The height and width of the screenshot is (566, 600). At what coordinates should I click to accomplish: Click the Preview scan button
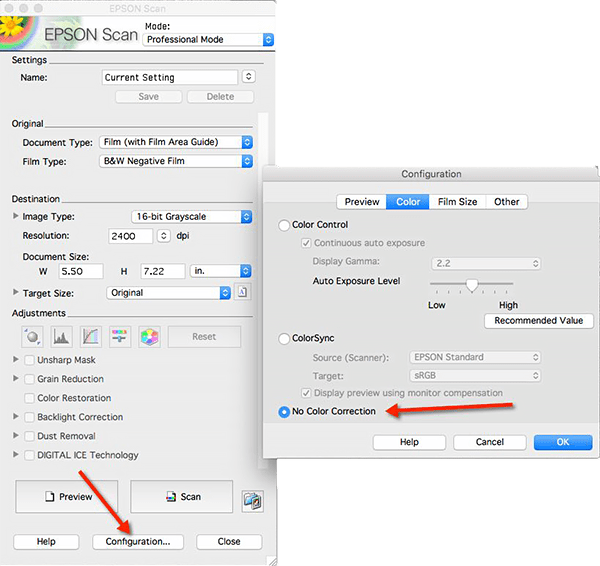(67, 497)
